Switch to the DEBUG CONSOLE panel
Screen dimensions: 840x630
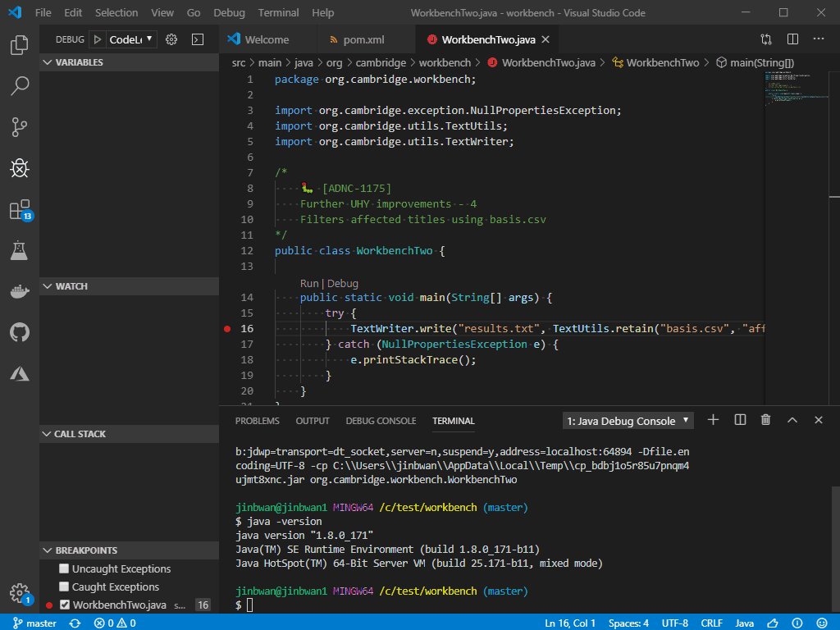pos(381,420)
